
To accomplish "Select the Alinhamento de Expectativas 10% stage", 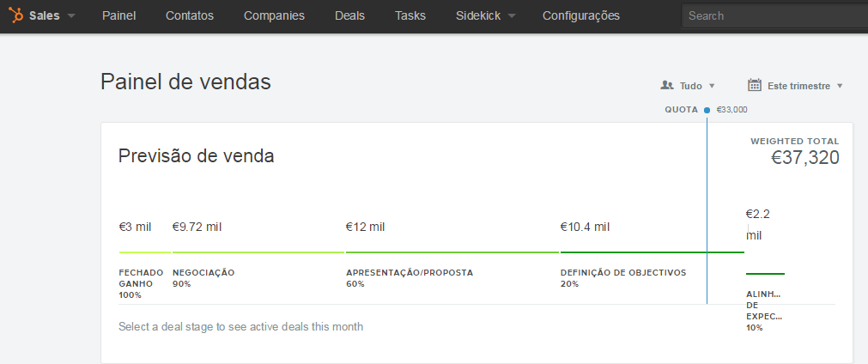I will [x=764, y=274].
